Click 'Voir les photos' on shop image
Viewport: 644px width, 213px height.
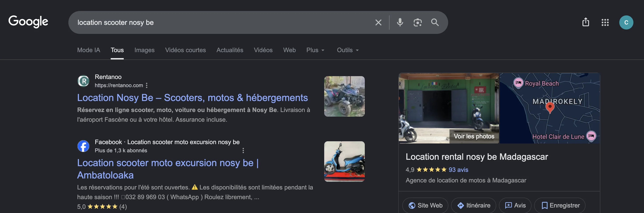(x=474, y=136)
